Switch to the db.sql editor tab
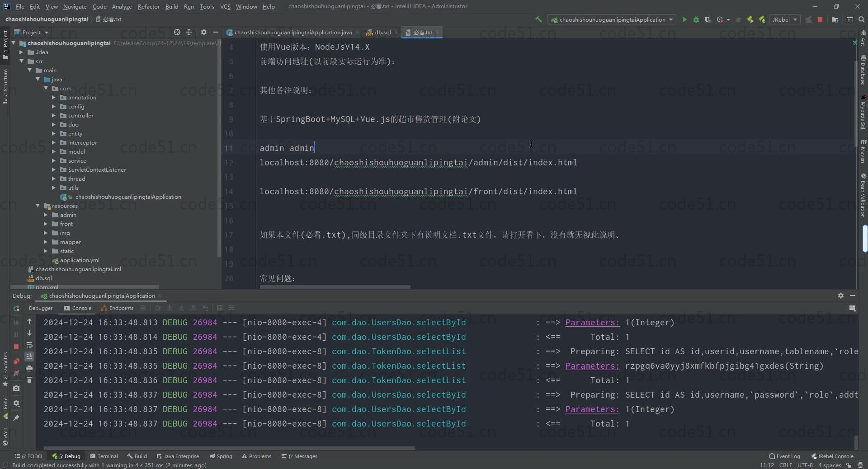868x469 pixels. pos(382,33)
